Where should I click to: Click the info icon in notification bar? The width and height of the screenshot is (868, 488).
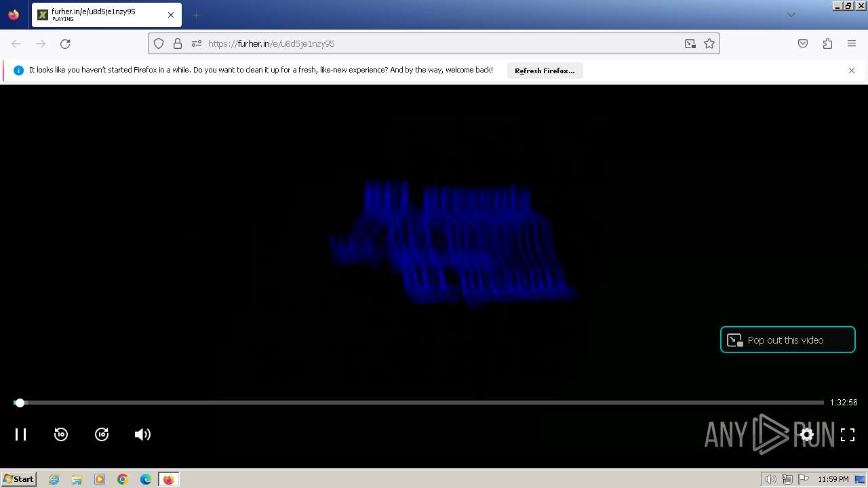point(18,70)
